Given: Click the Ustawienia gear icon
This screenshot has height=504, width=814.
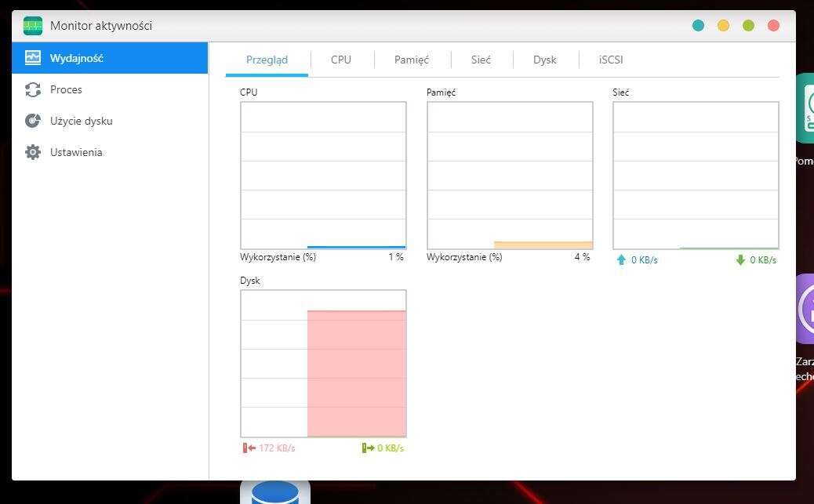Looking at the screenshot, I should tap(33, 152).
